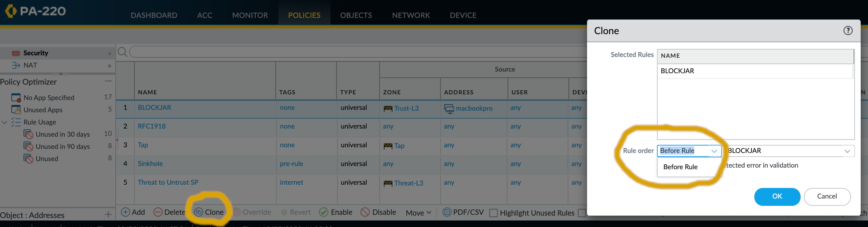Go to the OBJECTS tab

point(356,15)
